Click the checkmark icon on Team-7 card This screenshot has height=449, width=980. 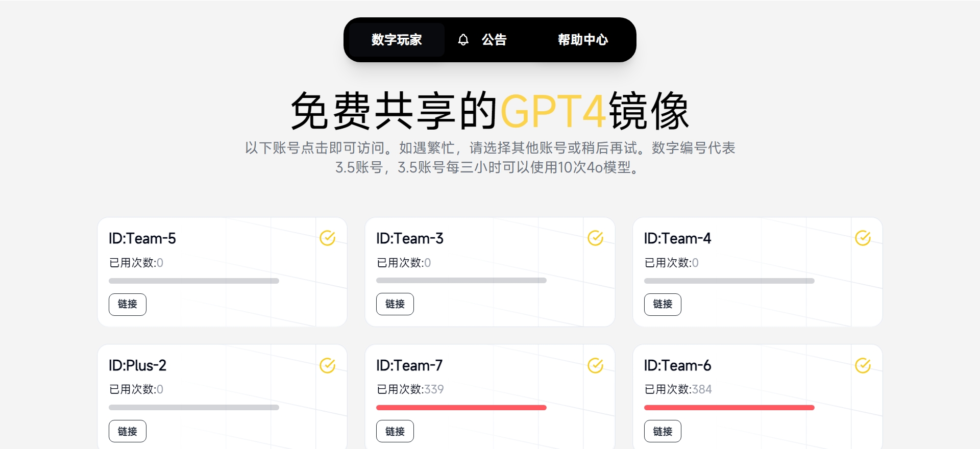click(x=595, y=365)
